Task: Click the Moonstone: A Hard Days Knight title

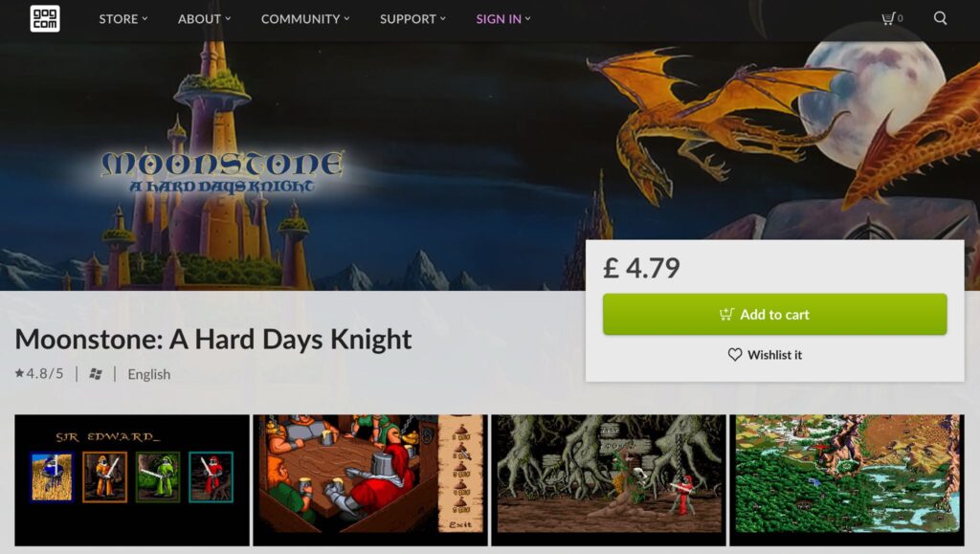Action: pyautogui.click(x=213, y=339)
